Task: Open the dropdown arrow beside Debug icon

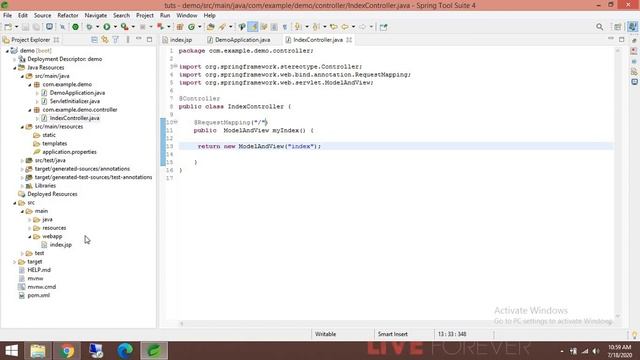Action: 97,27
